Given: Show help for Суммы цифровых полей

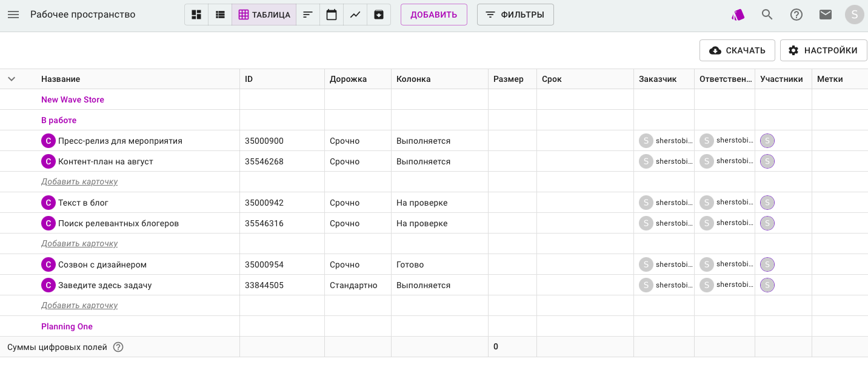Looking at the screenshot, I should pyautogui.click(x=118, y=347).
